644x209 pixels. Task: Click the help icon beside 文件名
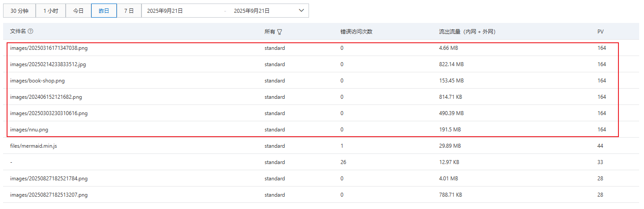click(x=30, y=31)
